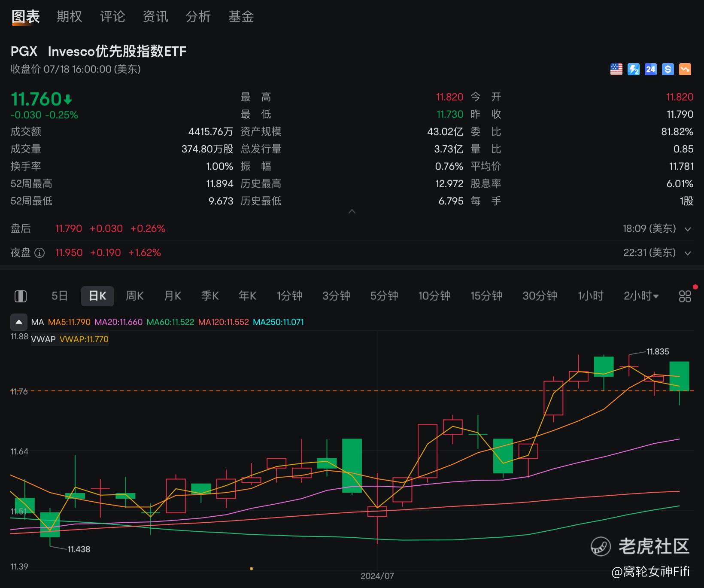
Task: Select the 日K chart period
Action: [97, 296]
